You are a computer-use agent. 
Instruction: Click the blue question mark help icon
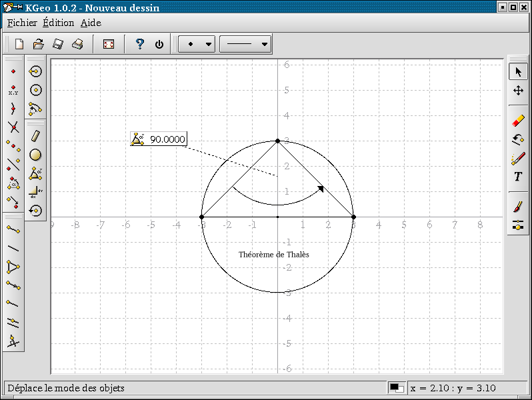pyautogui.click(x=139, y=44)
